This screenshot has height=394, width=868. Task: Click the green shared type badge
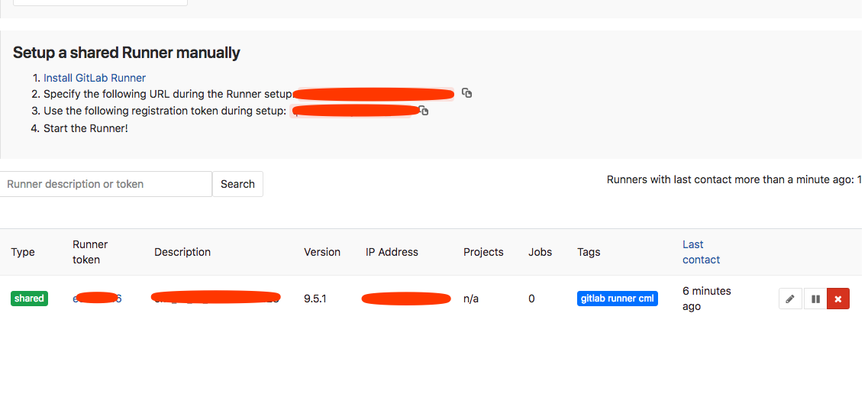coord(29,299)
